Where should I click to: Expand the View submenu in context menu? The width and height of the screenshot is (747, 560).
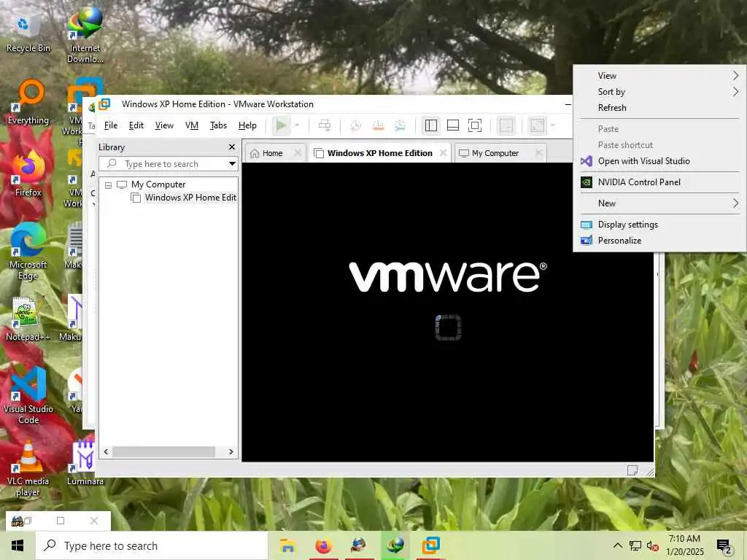tap(659, 76)
